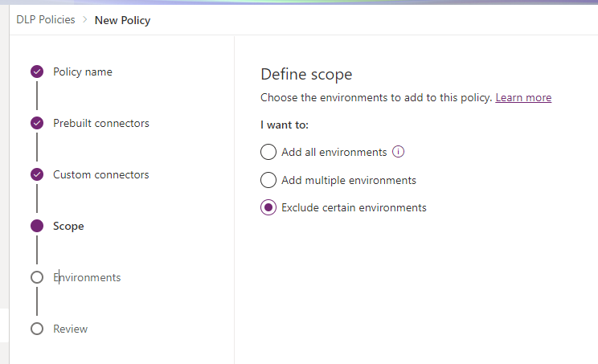The image size is (598, 364).
Task: Select Add all environments radio button
Action: coord(268,152)
